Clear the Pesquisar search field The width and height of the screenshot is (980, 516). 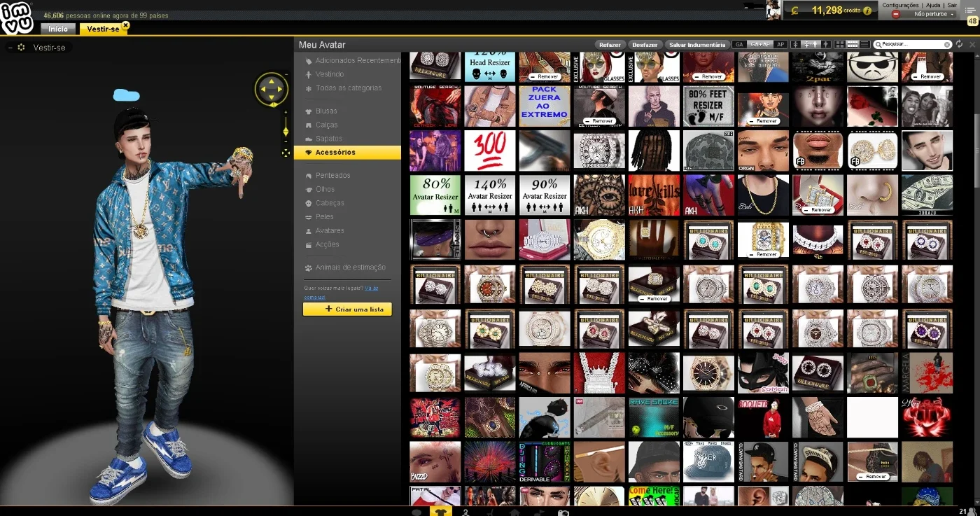coord(948,44)
